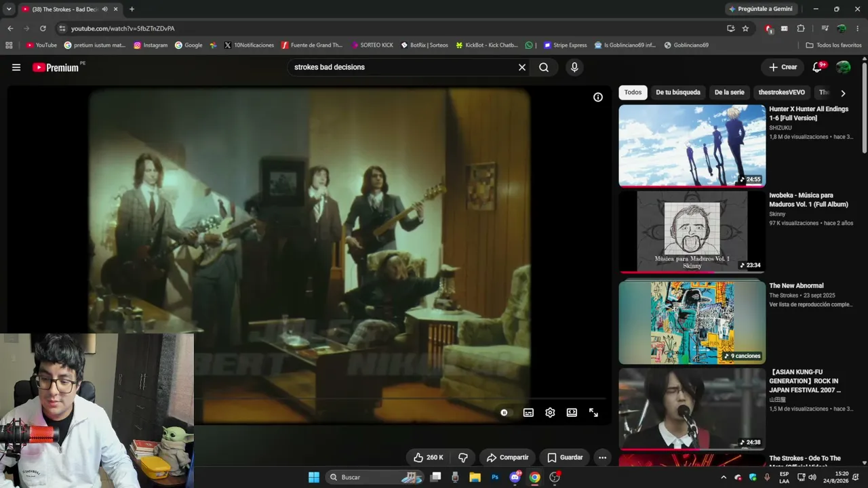The height and width of the screenshot is (488, 868).
Task: Start voice search with the microphone
Action: [574, 67]
